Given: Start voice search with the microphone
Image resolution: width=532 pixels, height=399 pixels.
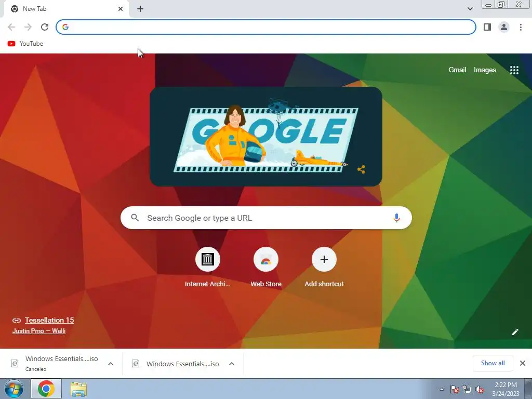Looking at the screenshot, I should tap(396, 218).
